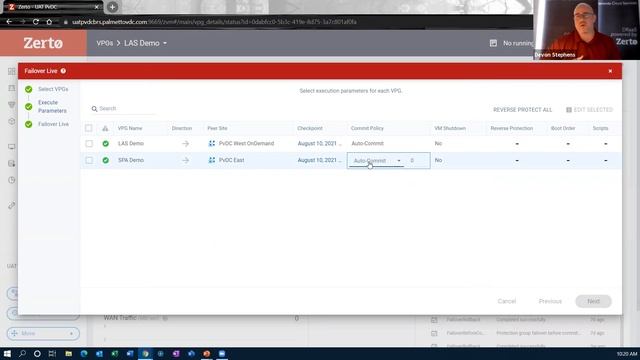Click the PvDC West OnDemand peer site name

click(x=247, y=144)
